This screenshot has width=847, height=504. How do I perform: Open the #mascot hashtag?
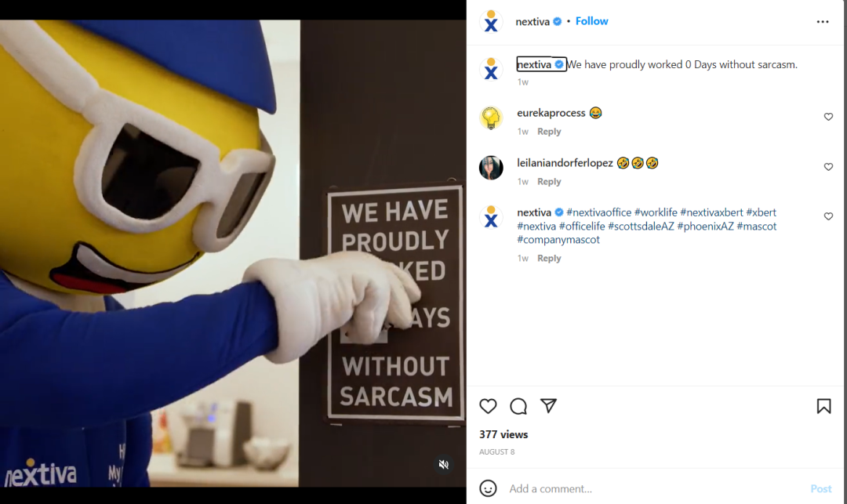(x=757, y=226)
